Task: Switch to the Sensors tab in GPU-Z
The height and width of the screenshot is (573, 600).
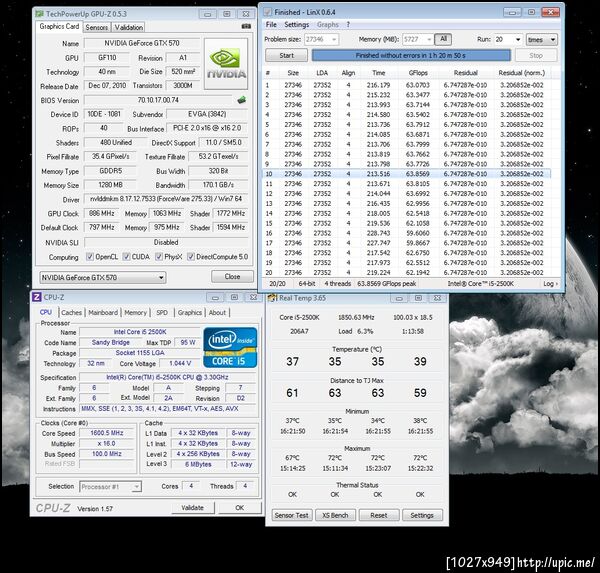Action: tap(97, 27)
